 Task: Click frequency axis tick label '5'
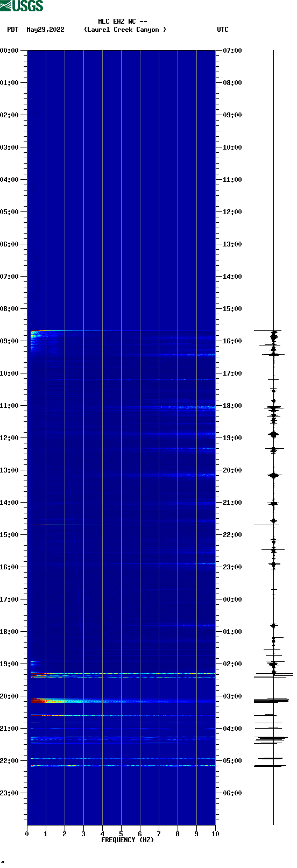click(121, 834)
